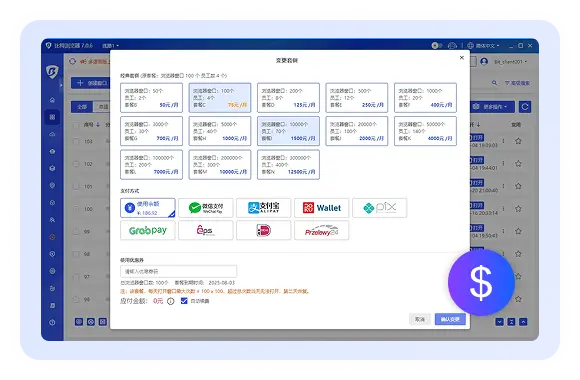Click the coupon code input field
Viewport: 580px width, 380px height.
(178, 272)
